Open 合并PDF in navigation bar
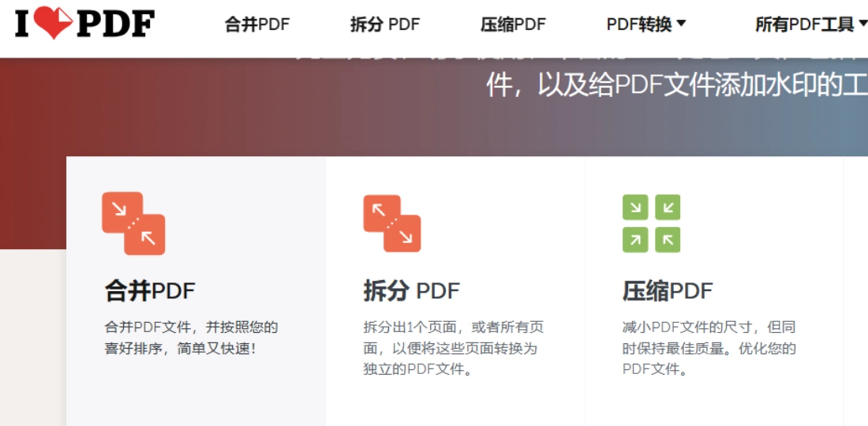The image size is (868, 426). pyautogui.click(x=257, y=24)
